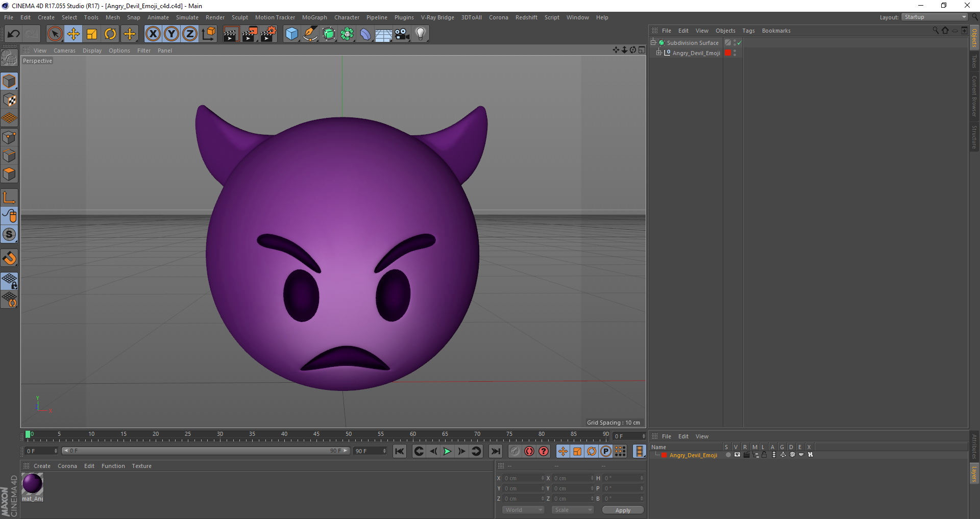
Task: Open the MoGraph menu
Action: 314,17
